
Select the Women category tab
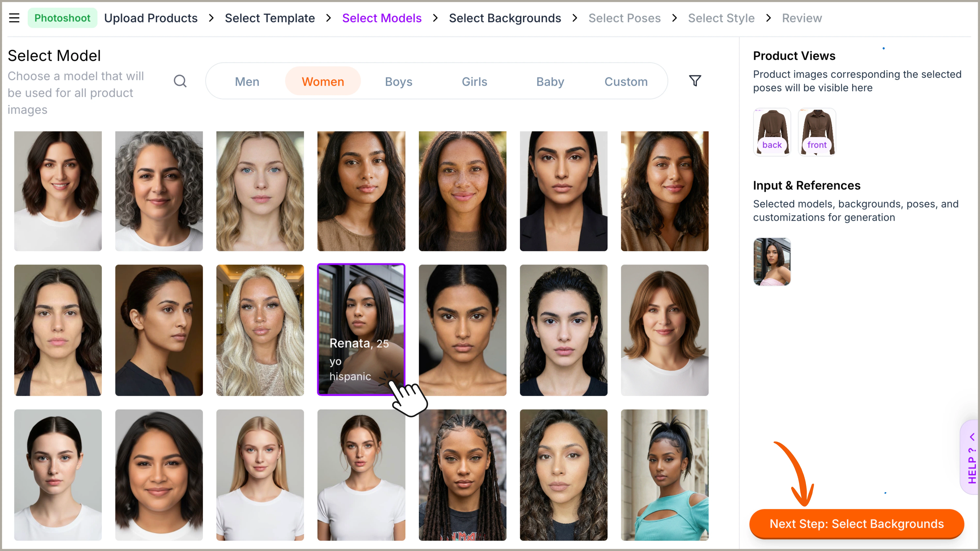pyautogui.click(x=323, y=81)
